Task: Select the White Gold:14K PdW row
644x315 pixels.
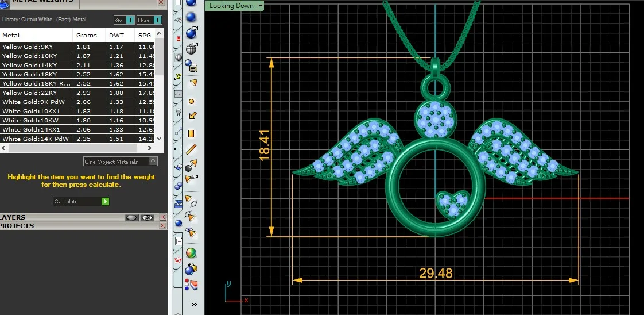Action: (x=77, y=139)
